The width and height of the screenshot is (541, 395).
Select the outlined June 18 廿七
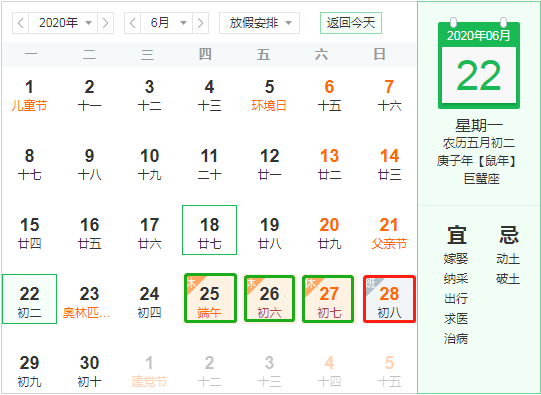(209, 230)
